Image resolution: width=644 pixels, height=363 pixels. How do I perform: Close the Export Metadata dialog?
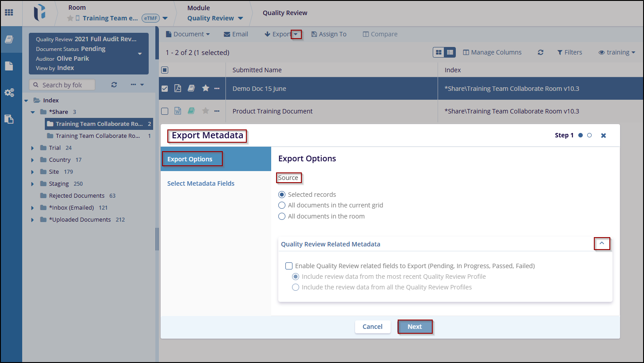pyautogui.click(x=603, y=136)
